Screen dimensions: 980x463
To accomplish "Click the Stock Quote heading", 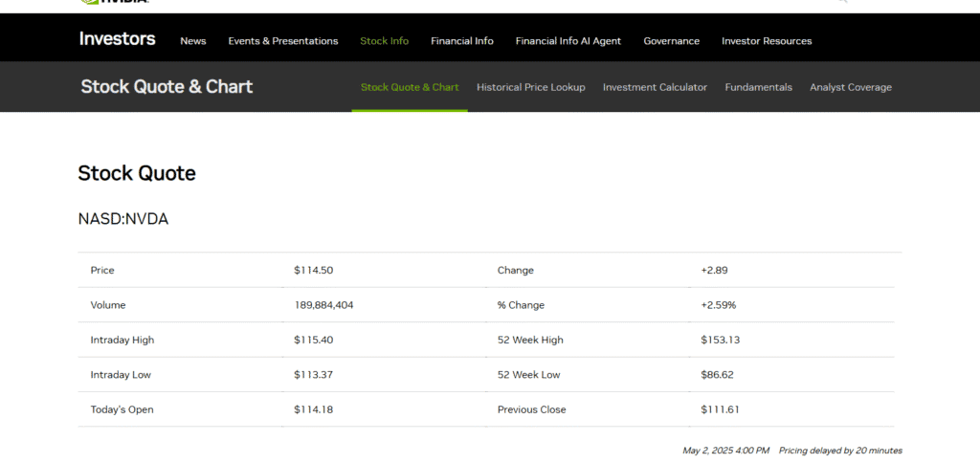I will pyautogui.click(x=137, y=173).
